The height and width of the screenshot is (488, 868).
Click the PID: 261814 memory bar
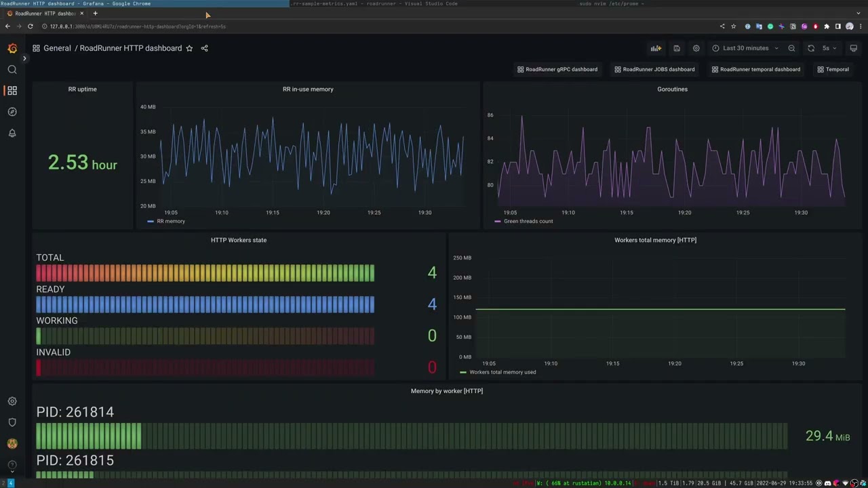(x=412, y=436)
